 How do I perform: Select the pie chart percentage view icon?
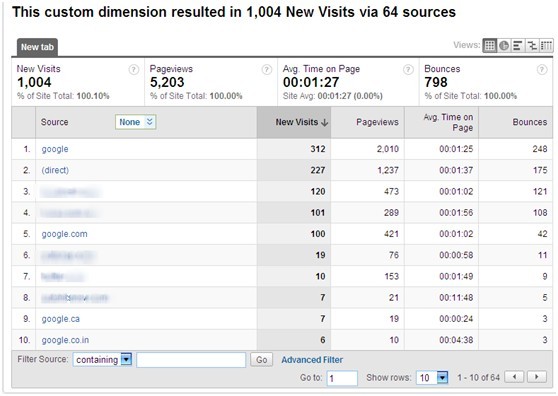click(x=504, y=46)
